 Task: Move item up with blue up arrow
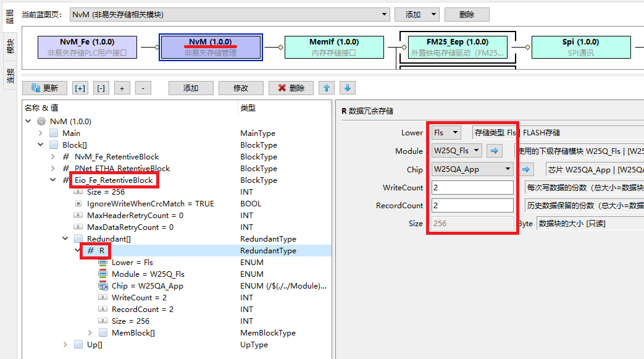pos(327,88)
